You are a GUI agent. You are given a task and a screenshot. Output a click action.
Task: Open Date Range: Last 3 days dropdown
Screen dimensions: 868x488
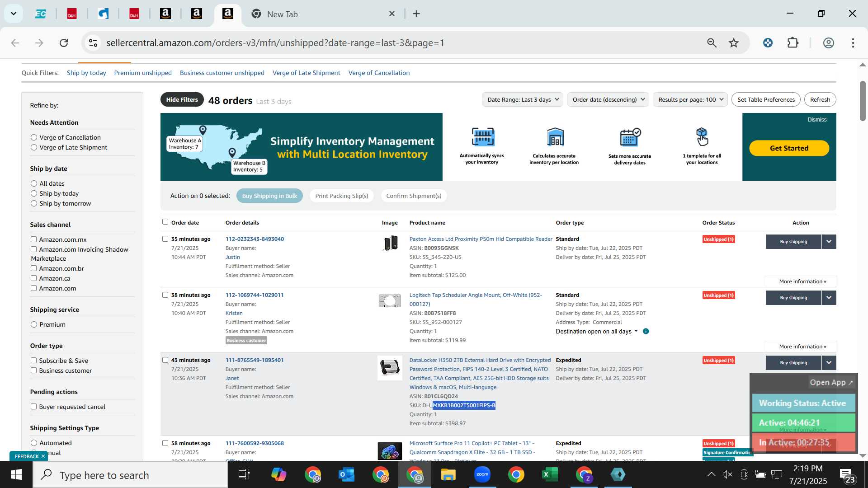(x=522, y=99)
